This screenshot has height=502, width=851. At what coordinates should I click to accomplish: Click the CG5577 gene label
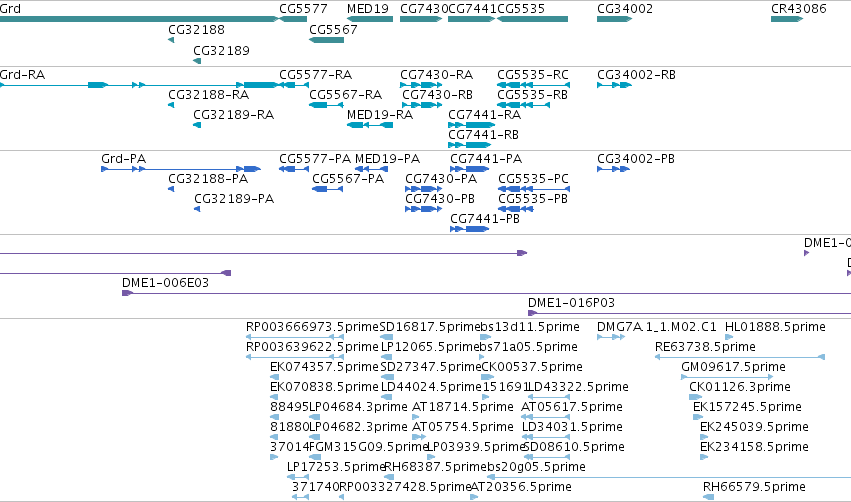(303, 9)
